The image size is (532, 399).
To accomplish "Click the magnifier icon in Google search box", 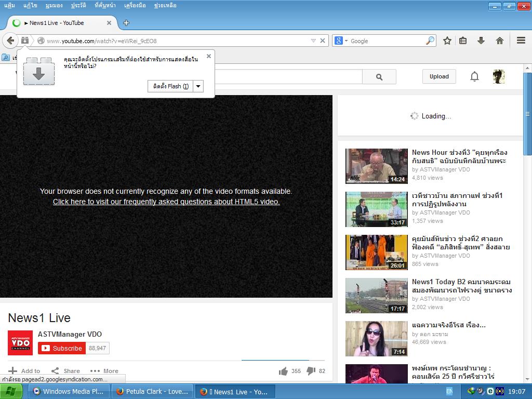I will point(430,41).
